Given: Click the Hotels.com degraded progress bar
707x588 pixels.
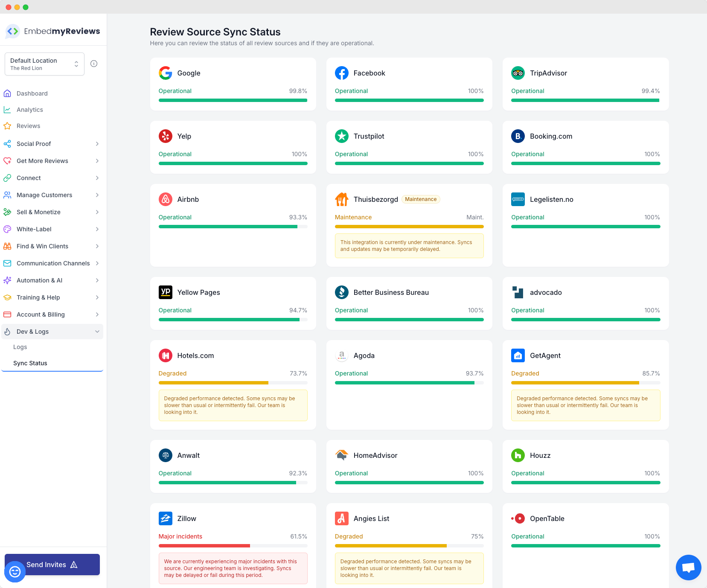Looking at the screenshot, I should point(233,383).
